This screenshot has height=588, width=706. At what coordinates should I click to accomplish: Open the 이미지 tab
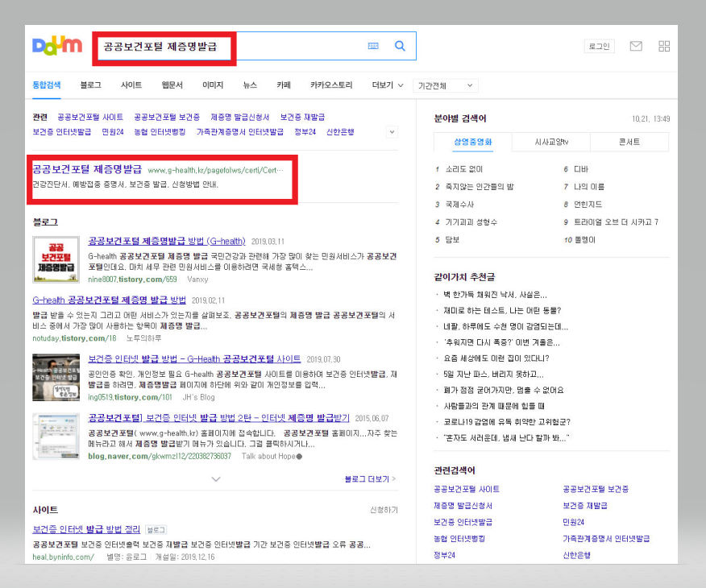213,85
